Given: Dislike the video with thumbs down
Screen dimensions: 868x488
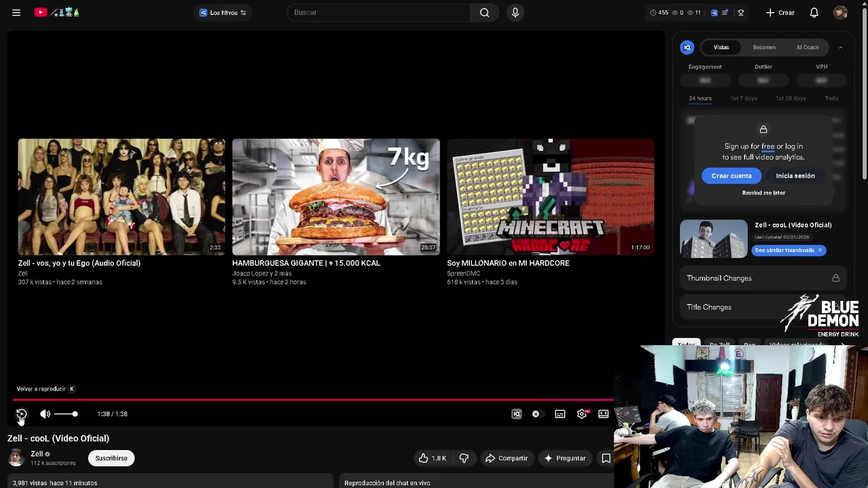Looking at the screenshot, I should 464,458.
